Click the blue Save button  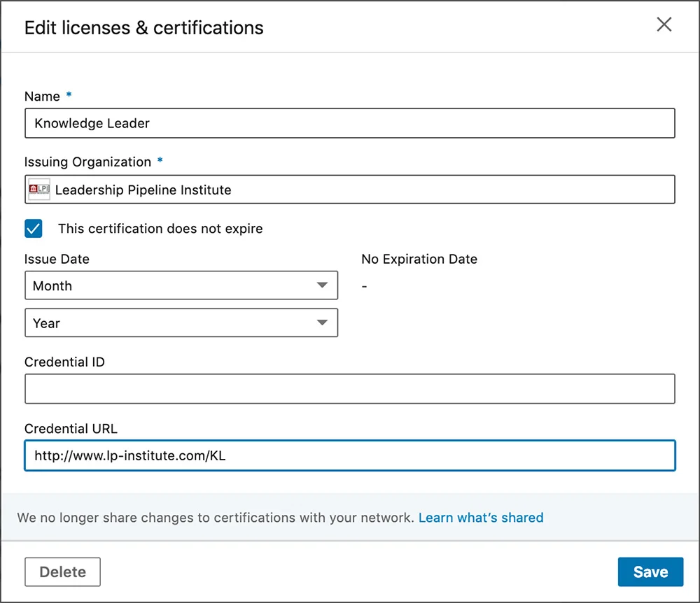point(650,572)
